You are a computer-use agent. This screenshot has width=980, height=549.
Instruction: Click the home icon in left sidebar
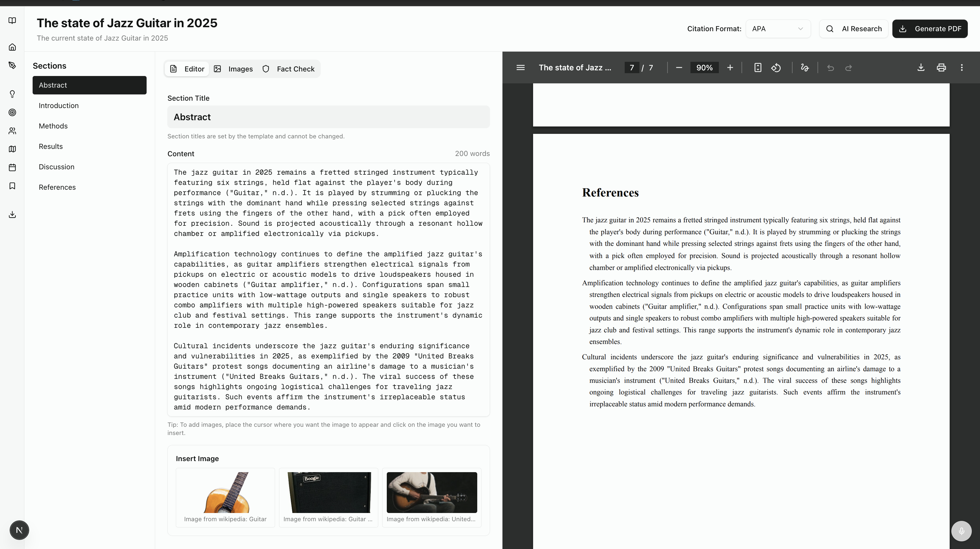12,47
